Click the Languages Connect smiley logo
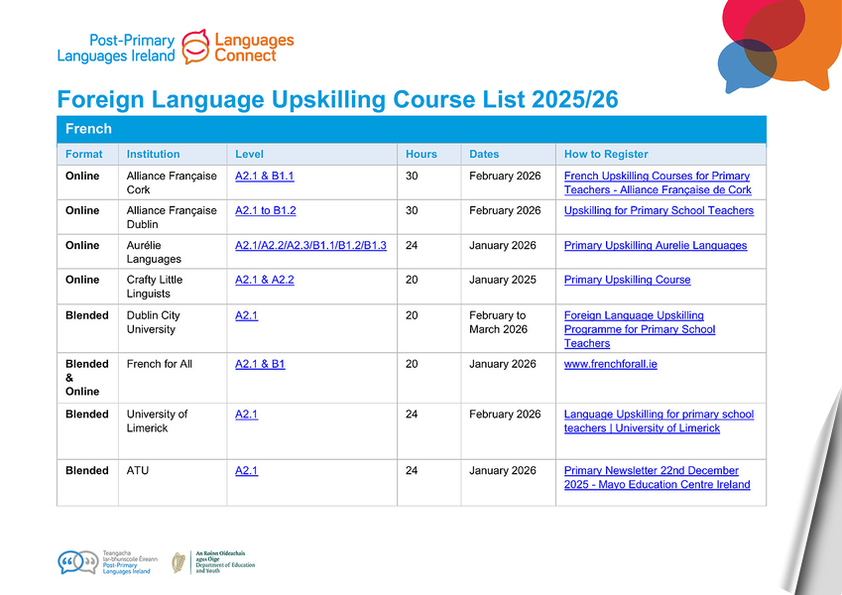The width and height of the screenshot is (842, 595). coord(196,45)
